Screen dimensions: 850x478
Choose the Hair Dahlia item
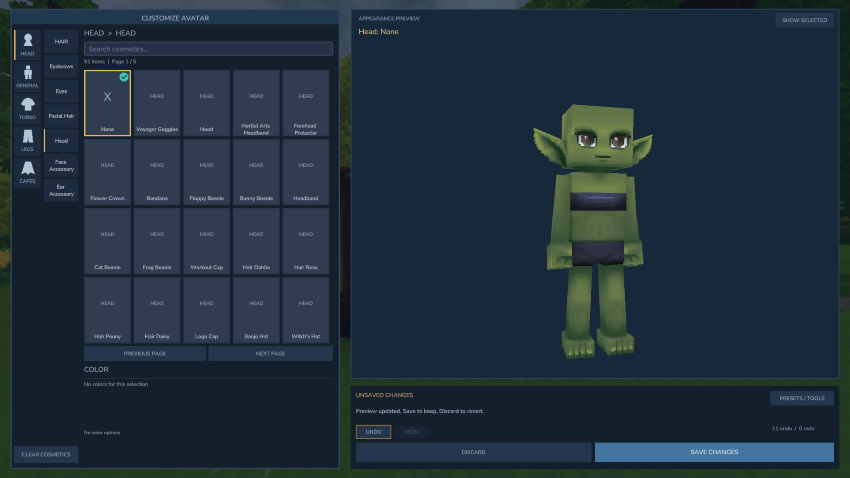tap(256, 241)
